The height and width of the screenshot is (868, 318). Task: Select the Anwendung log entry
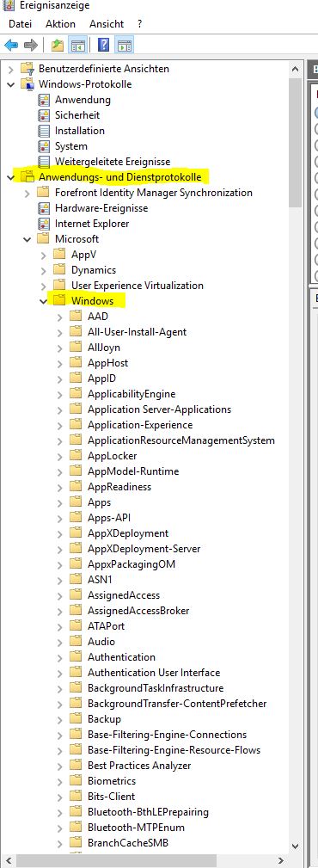click(x=83, y=100)
